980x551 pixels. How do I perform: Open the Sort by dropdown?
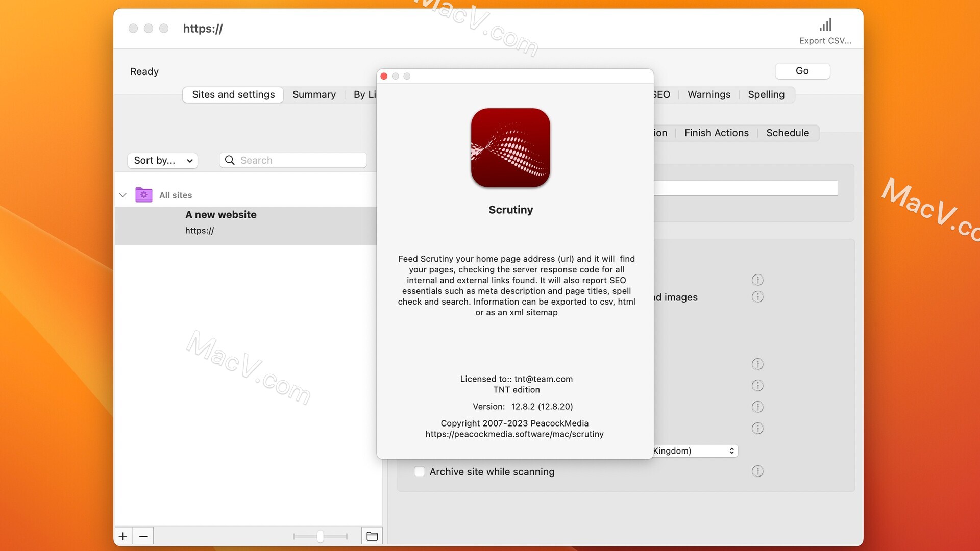coord(163,160)
